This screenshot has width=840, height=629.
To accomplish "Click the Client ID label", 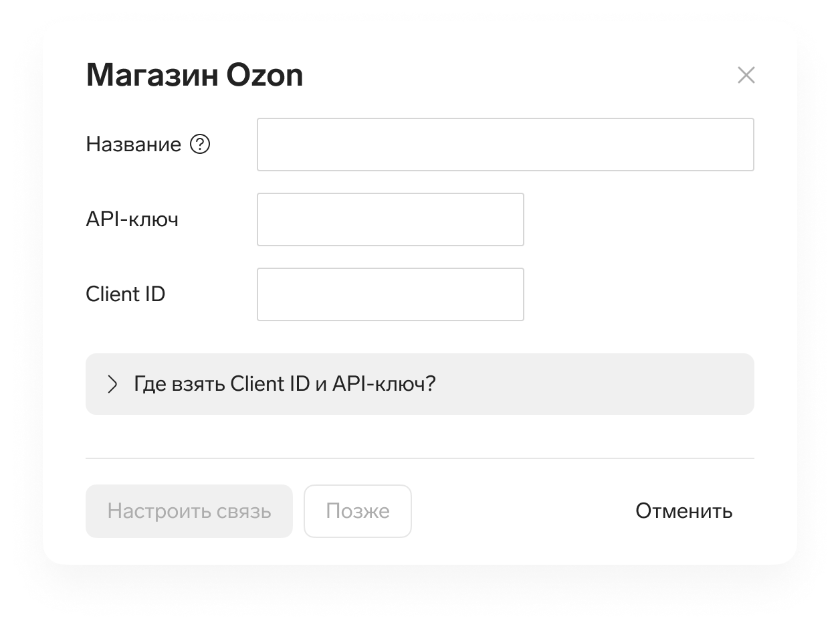I will click(126, 294).
